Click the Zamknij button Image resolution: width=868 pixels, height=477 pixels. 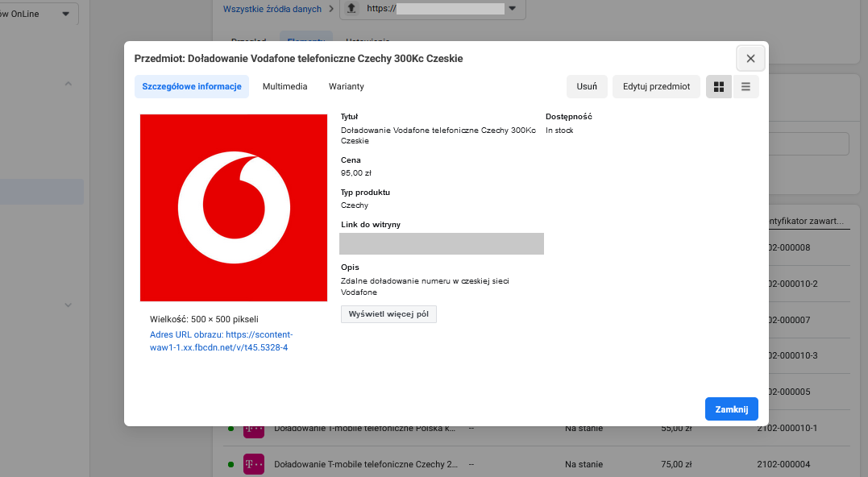click(x=731, y=409)
